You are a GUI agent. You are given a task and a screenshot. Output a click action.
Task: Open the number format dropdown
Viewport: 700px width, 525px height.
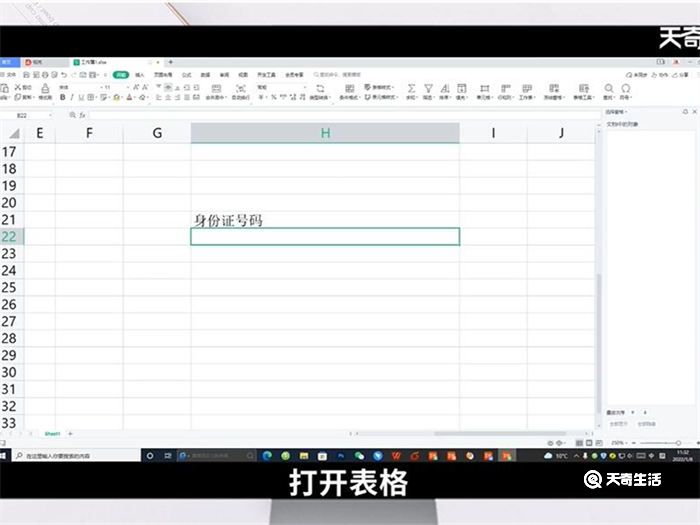pos(305,88)
